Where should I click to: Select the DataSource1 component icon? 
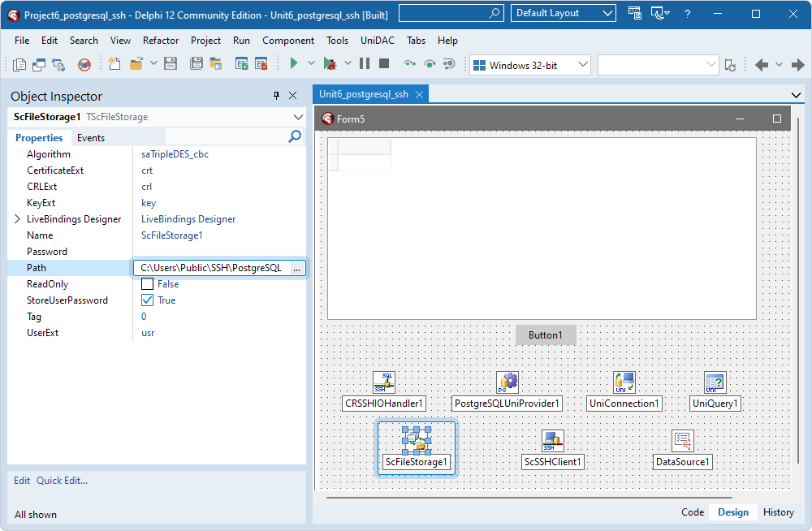[x=683, y=441]
